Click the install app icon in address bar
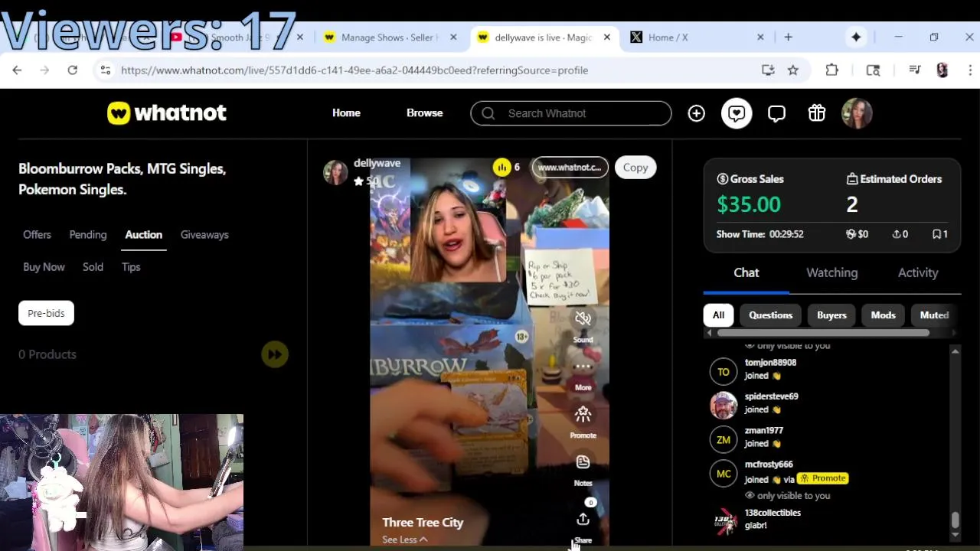 point(768,70)
